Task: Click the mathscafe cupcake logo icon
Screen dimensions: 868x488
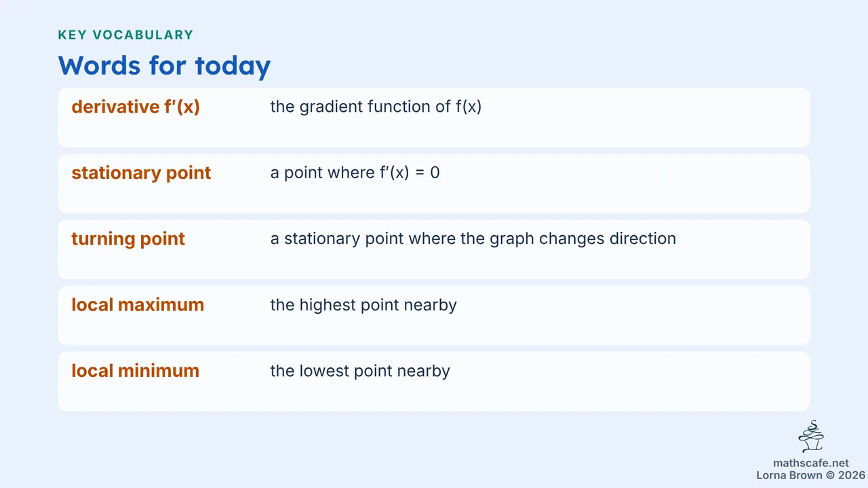Action: click(811, 437)
